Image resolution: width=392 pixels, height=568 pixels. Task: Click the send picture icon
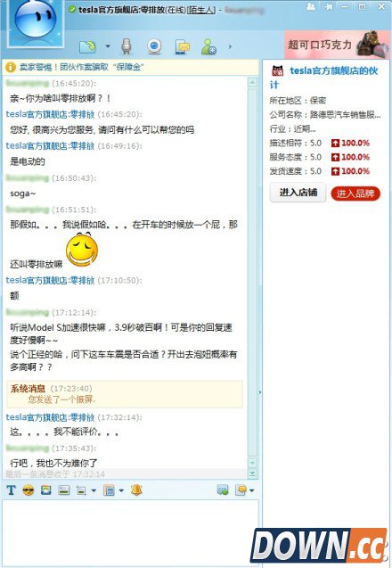click(x=64, y=490)
